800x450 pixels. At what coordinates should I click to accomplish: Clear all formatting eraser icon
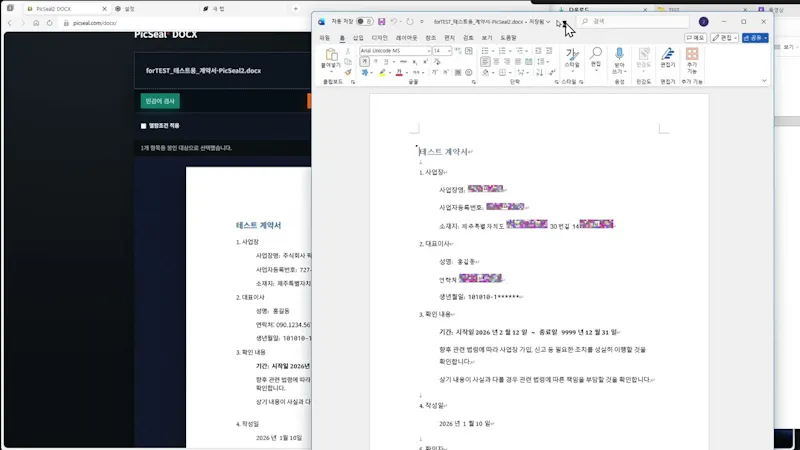[x=437, y=62]
